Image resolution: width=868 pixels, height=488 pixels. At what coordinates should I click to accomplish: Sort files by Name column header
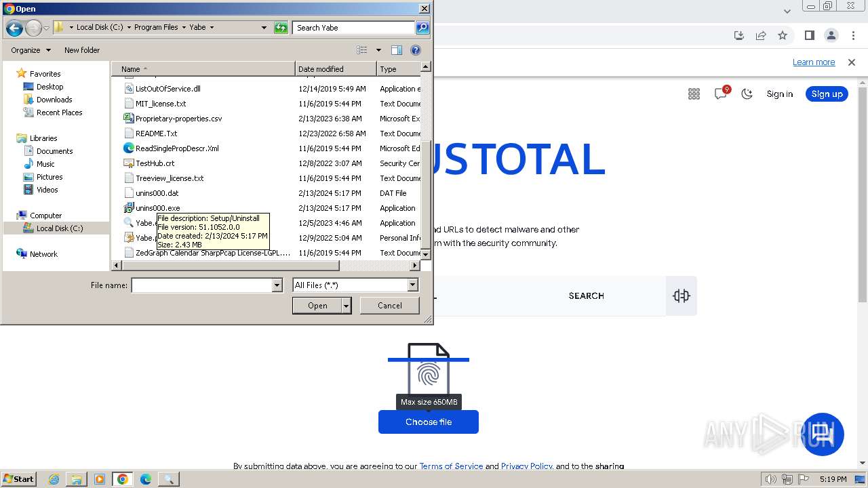coord(203,69)
